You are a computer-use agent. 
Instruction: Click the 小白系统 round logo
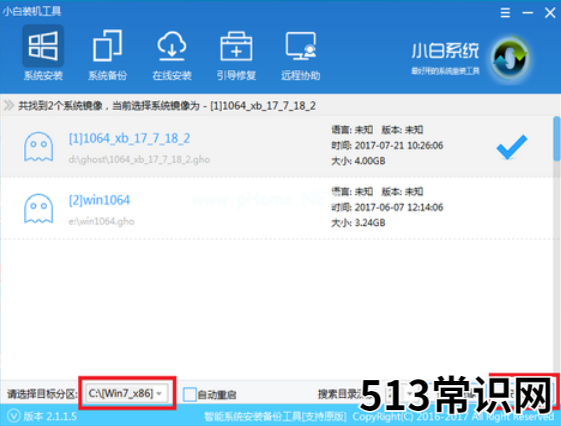click(511, 58)
